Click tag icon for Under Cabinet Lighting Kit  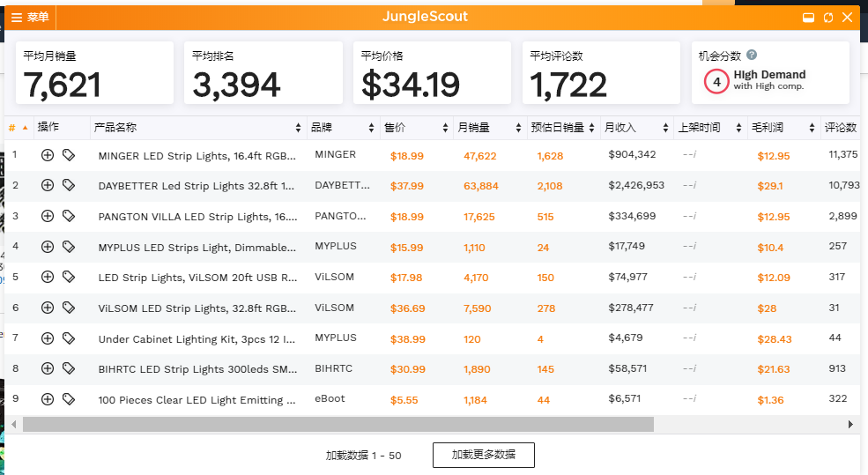click(69, 338)
